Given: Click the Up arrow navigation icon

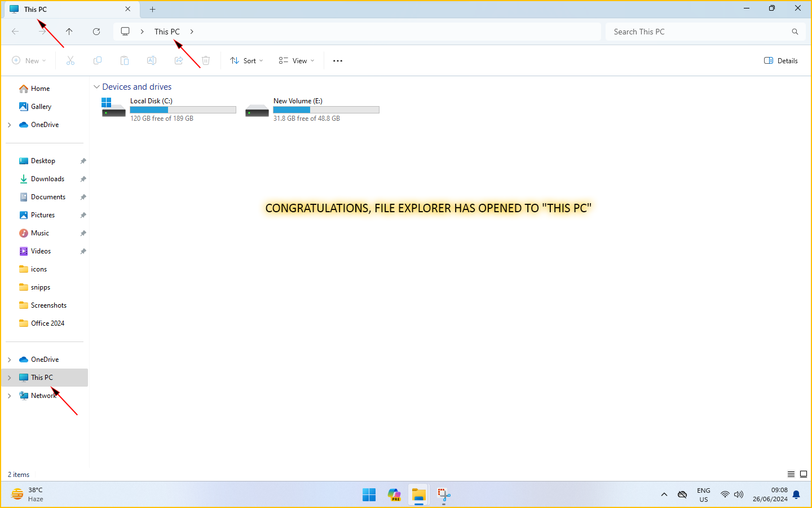Looking at the screenshot, I should pos(69,32).
